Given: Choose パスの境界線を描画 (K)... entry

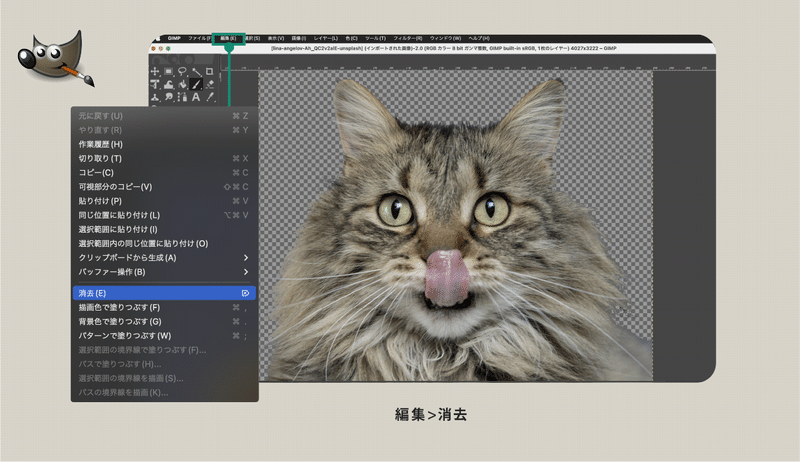Looking at the screenshot, I should click(x=164, y=393).
